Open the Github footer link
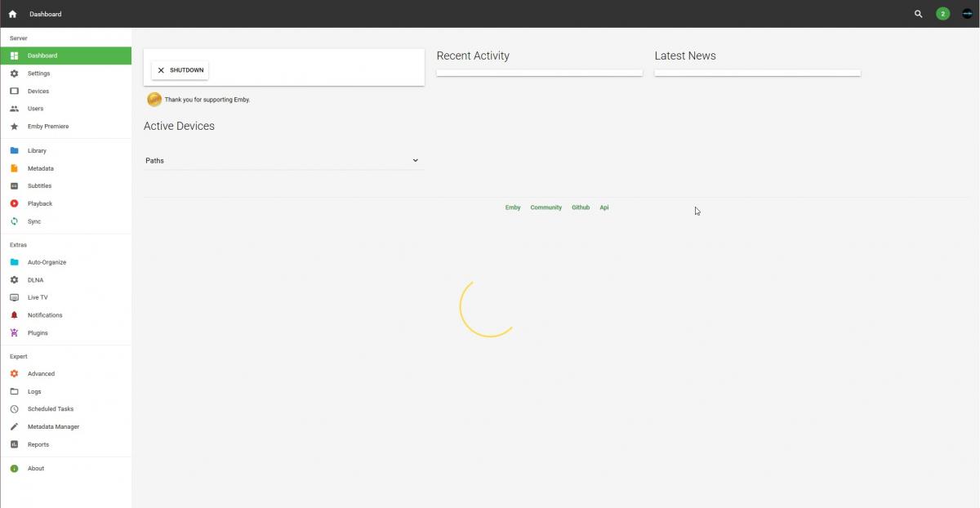The height and width of the screenshot is (508, 980). click(x=581, y=207)
